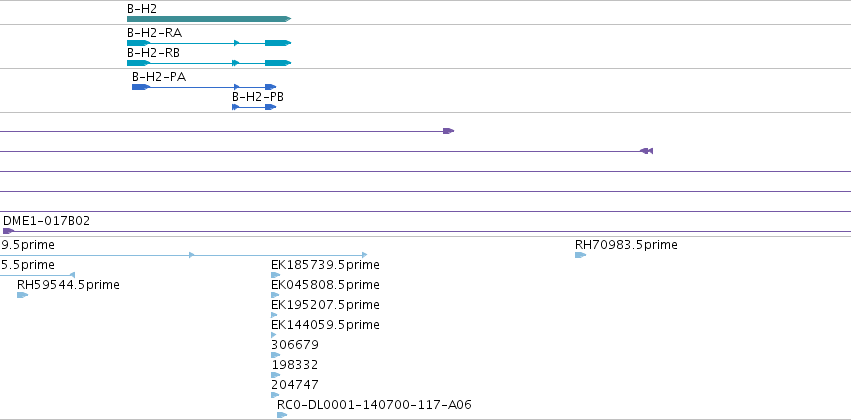Screen dimensions: 851x420
Task: Select the EK144059.5prime arrow glyph
Action: [x=274, y=335]
